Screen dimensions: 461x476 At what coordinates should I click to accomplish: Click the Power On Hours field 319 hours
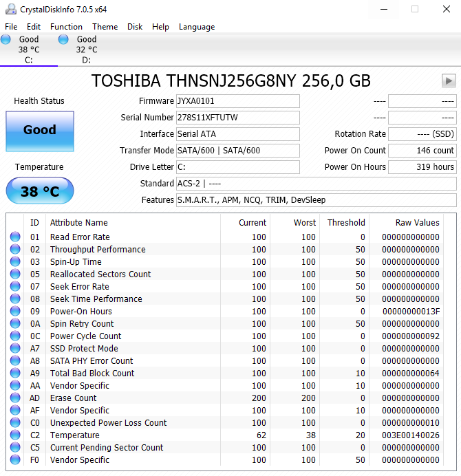pos(422,167)
